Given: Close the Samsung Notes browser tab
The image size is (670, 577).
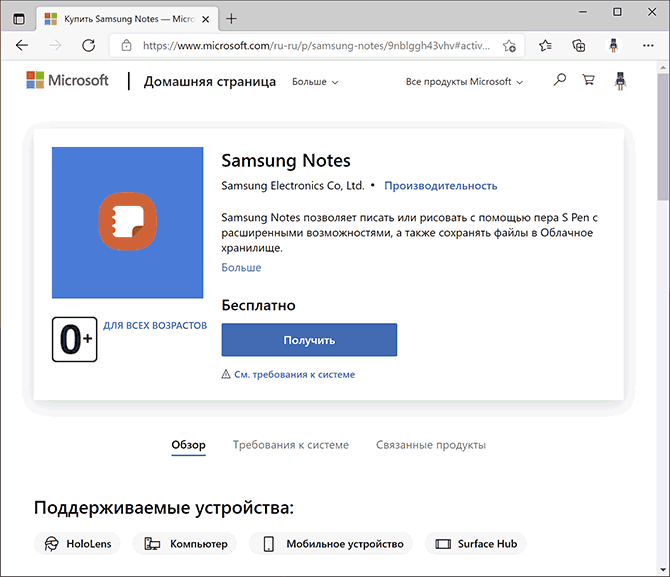Looking at the screenshot, I should [206, 19].
